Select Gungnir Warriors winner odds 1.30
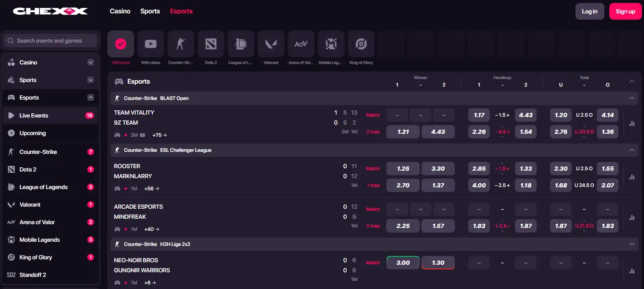Screen dimensions: 644x289 [x=438, y=263]
